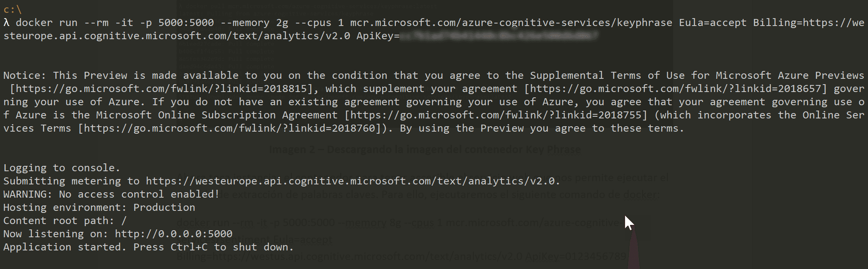
Task: Click the http://0.0.0.0:5000 listening address
Action: pyautogui.click(x=174, y=234)
